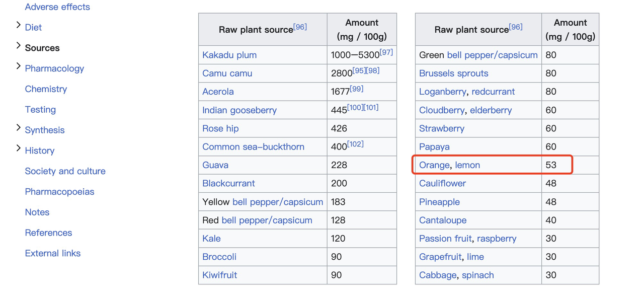Open the lemon link in highlighted row

coord(467,165)
